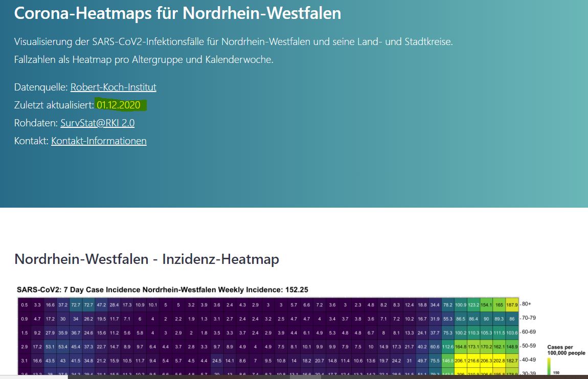Select the green heatmap cell showing 154.1
The image size is (588, 379).
tap(486, 305)
